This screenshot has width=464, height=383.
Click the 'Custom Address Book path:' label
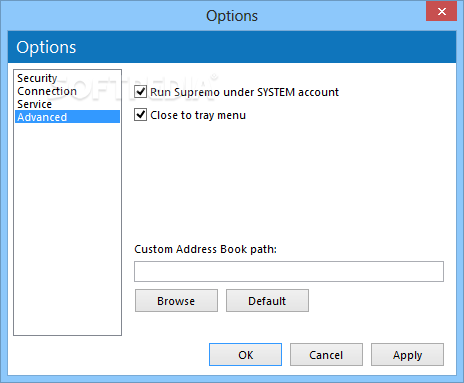[x=206, y=249]
